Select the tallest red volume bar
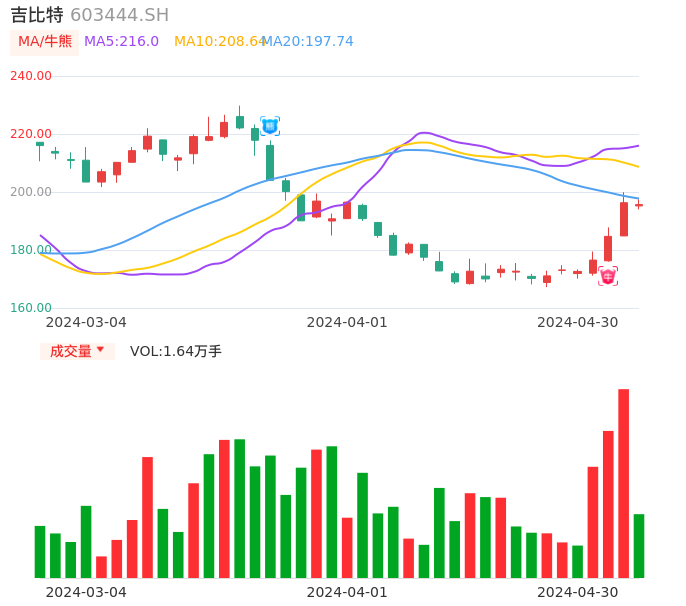 point(623,483)
